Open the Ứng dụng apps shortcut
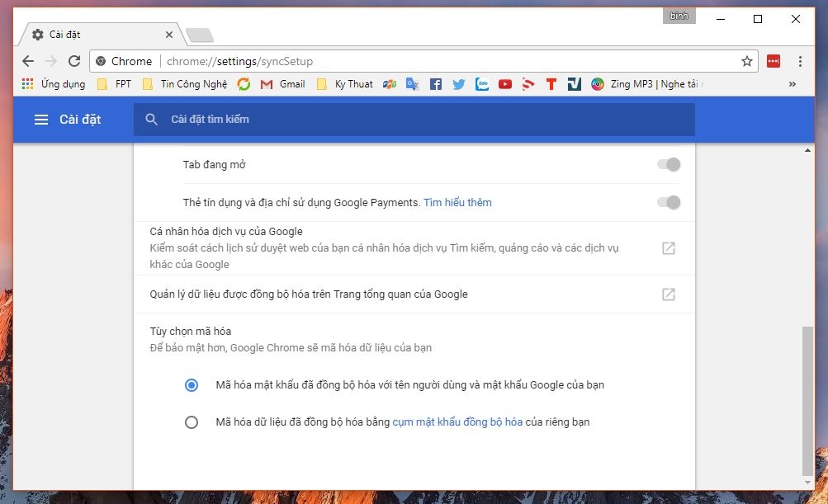Image resolution: width=828 pixels, height=504 pixels. tap(54, 84)
